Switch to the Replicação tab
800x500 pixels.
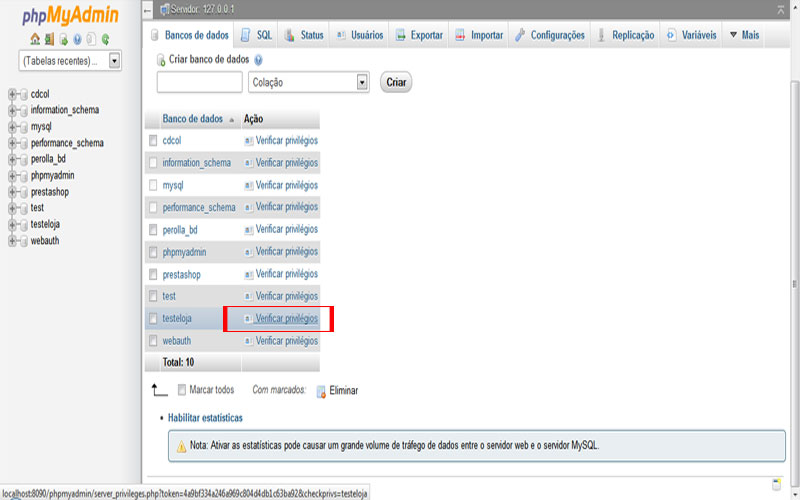coord(626,35)
